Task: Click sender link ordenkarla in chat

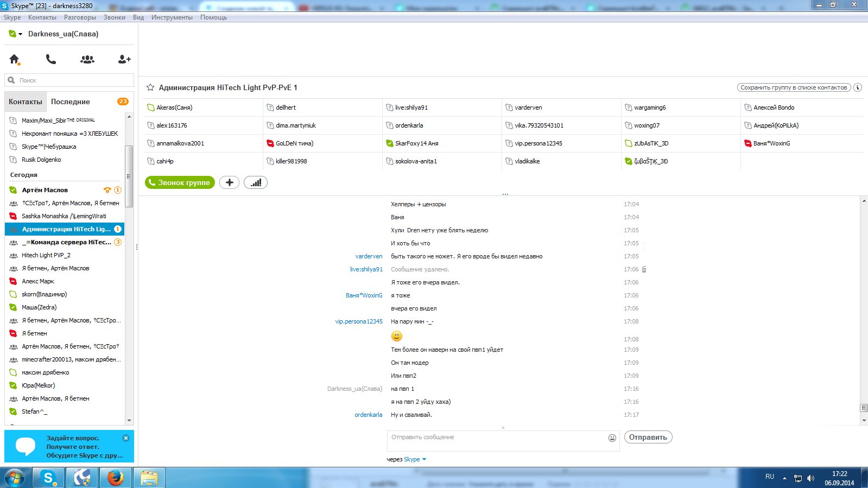Action: [x=368, y=415]
